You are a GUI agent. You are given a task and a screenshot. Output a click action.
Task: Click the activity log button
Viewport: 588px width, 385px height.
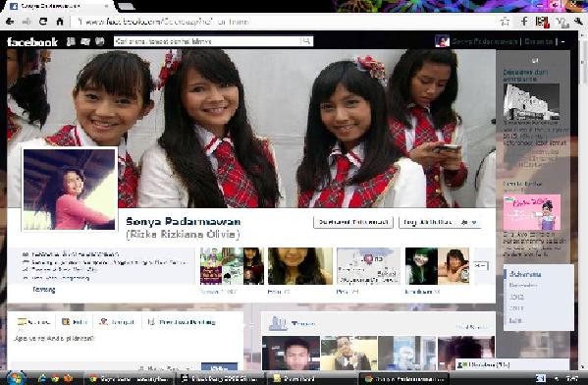tap(427, 222)
